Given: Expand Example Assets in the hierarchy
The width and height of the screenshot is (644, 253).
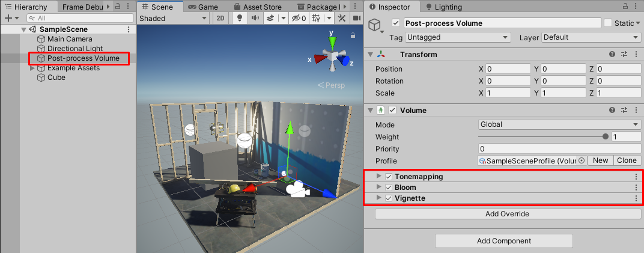Looking at the screenshot, I should click(32, 68).
